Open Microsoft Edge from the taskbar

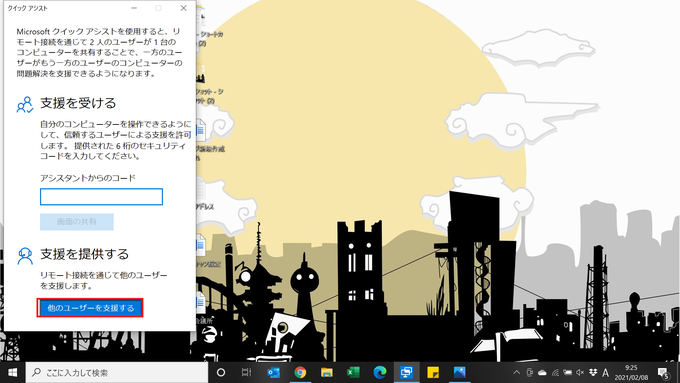pyautogui.click(x=380, y=372)
